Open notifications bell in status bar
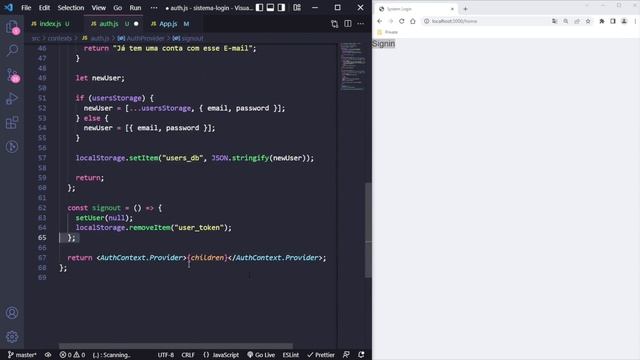Viewport: 640px width, 360px height. click(x=361, y=355)
